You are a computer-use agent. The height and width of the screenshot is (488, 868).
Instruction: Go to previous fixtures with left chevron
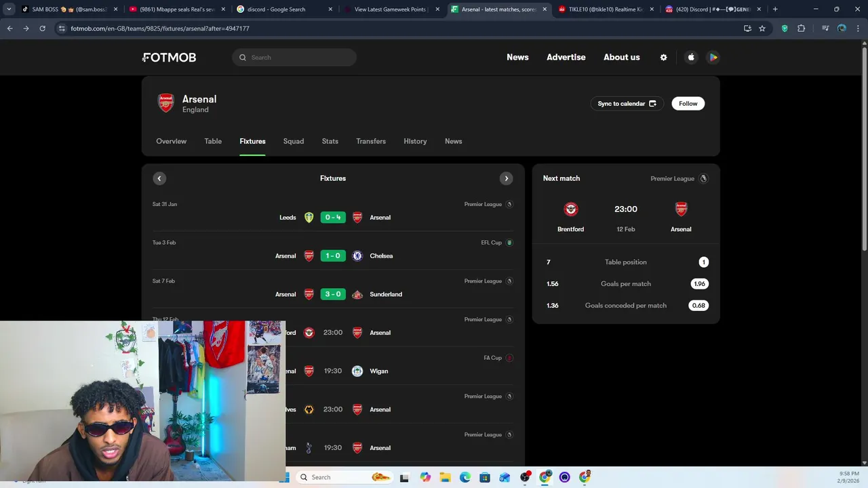[159, 179]
